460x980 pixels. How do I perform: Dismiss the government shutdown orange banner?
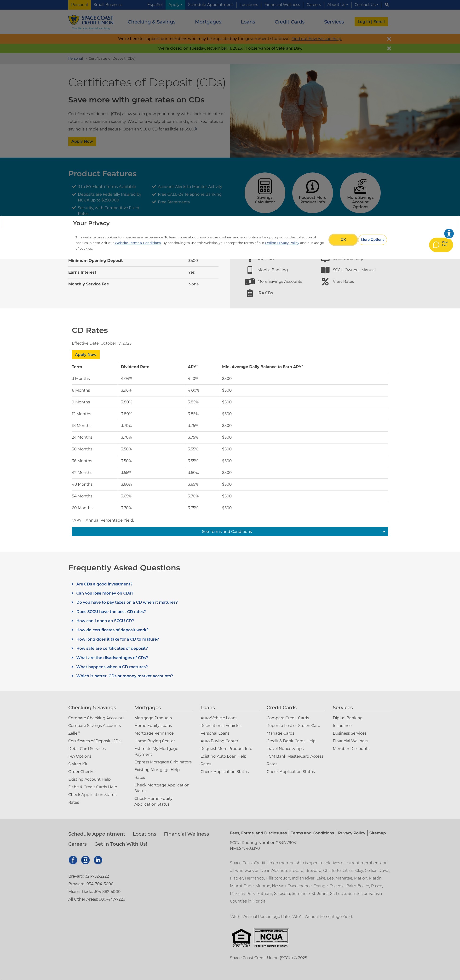click(x=389, y=39)
